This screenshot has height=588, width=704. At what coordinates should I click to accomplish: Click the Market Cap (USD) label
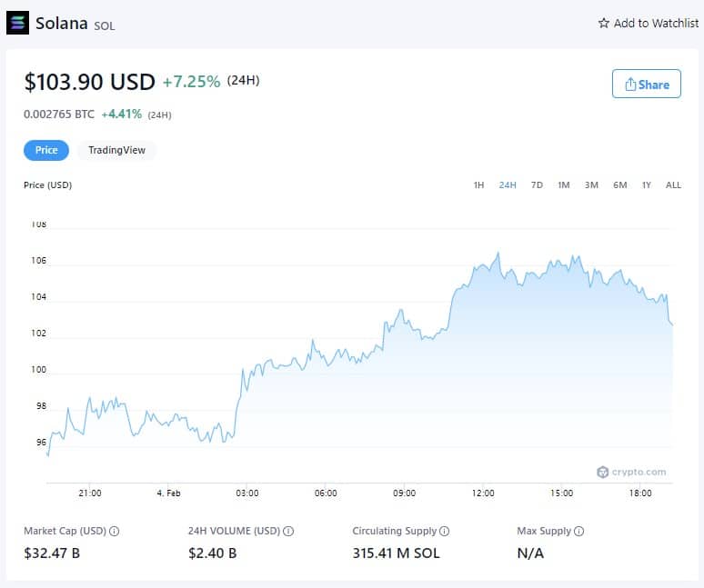coord(65,531)
